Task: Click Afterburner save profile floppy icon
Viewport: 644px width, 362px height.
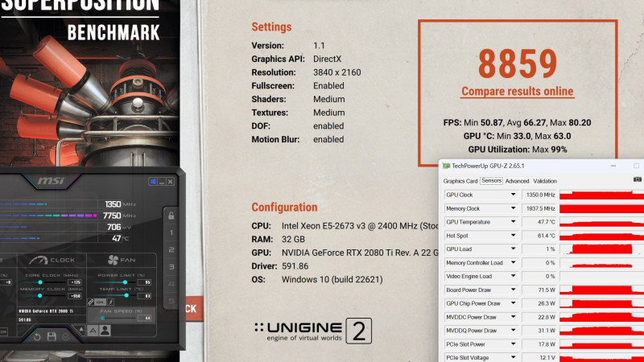Action: pyautogui.click(x=52, y=336)
